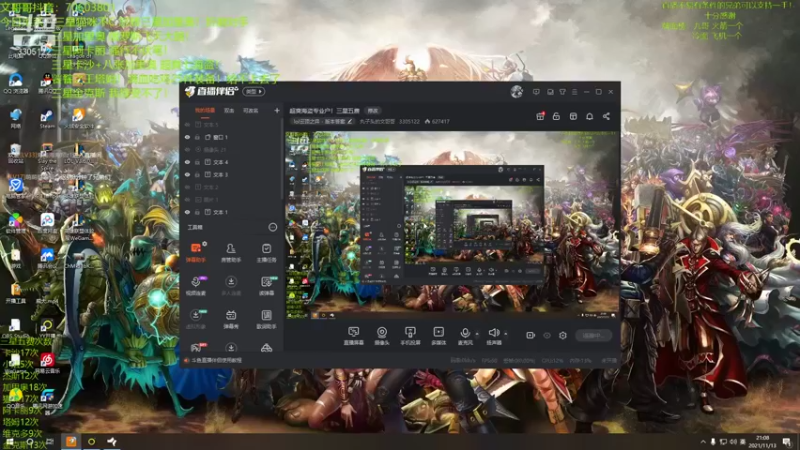
Task: Open the 虚拟形象 tool
Action: [196, 319]
